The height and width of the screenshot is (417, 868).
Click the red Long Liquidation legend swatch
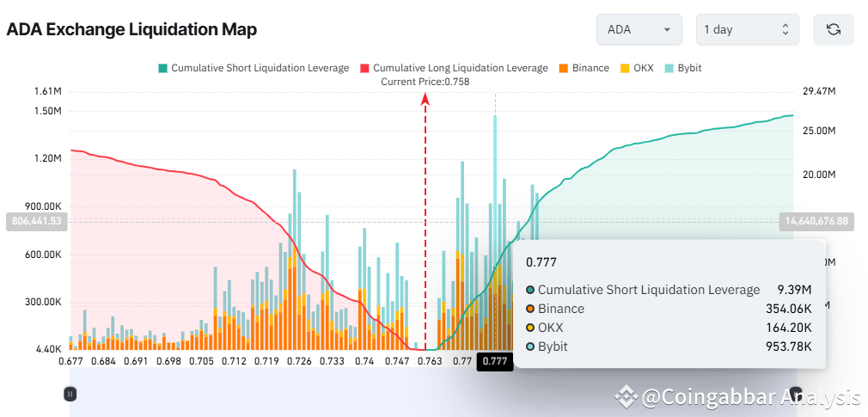click(364, 68)
